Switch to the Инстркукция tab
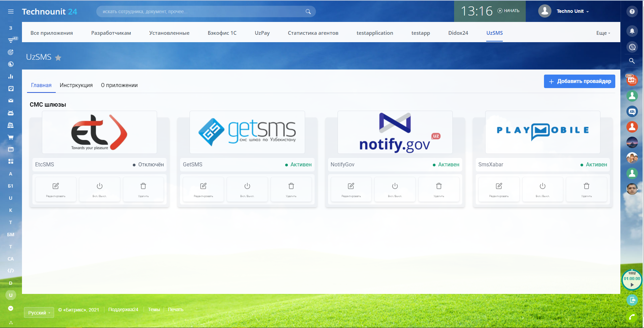 [x=76, y=85]
